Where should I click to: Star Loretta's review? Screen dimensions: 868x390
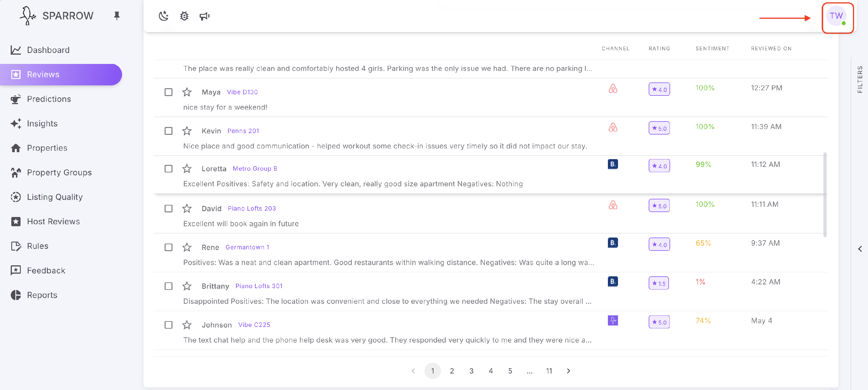[x=187, y=169]
